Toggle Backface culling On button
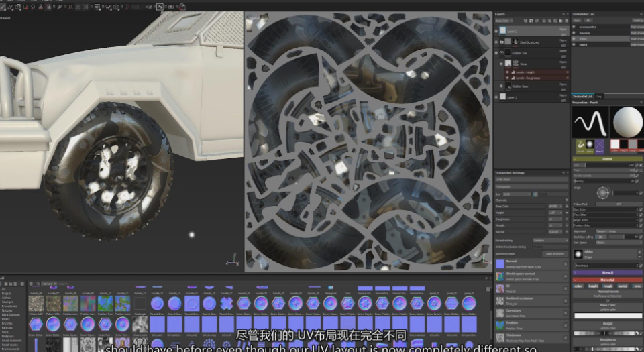The image size is (644, 352). click(601, 237)
